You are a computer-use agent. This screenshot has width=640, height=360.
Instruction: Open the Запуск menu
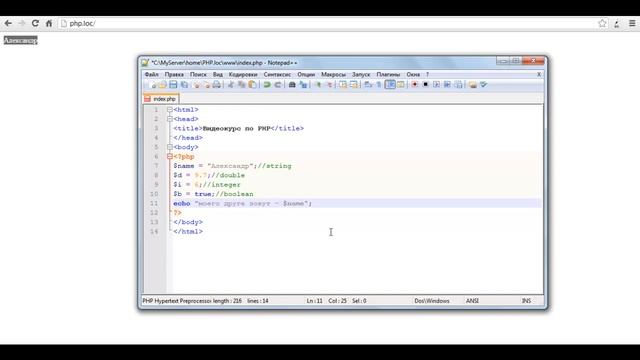pos(361,74)
